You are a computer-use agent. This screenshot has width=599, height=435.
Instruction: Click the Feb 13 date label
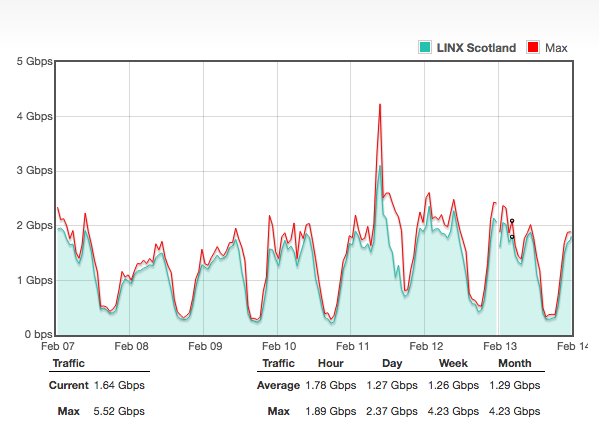pos(500,346)
